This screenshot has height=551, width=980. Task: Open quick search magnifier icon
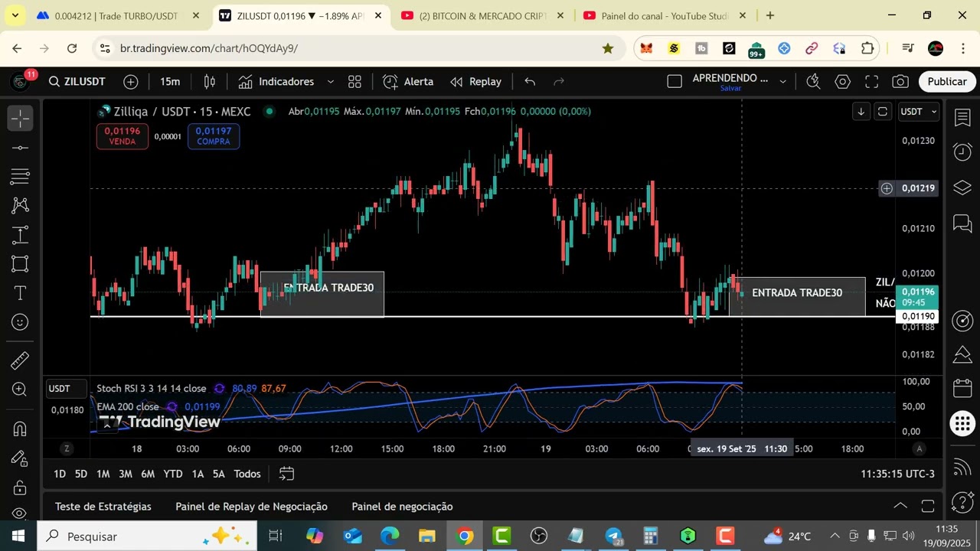click(x=813, y=82)
